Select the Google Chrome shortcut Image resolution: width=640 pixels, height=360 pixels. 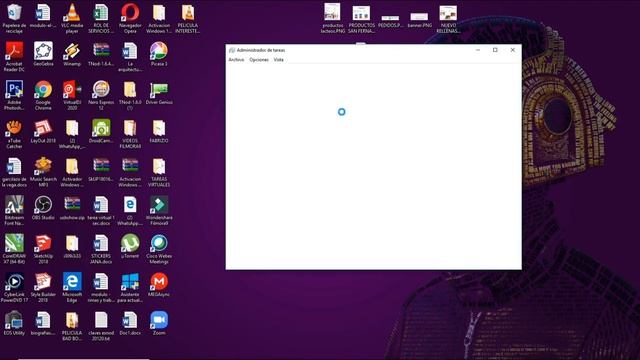pyautogui.click(x=43, y=96)
